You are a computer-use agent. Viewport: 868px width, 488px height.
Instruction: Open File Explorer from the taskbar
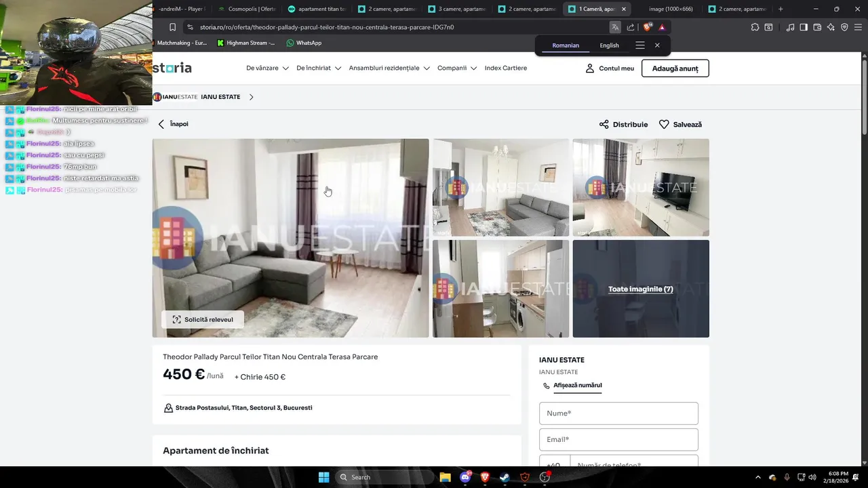[445, 477]
